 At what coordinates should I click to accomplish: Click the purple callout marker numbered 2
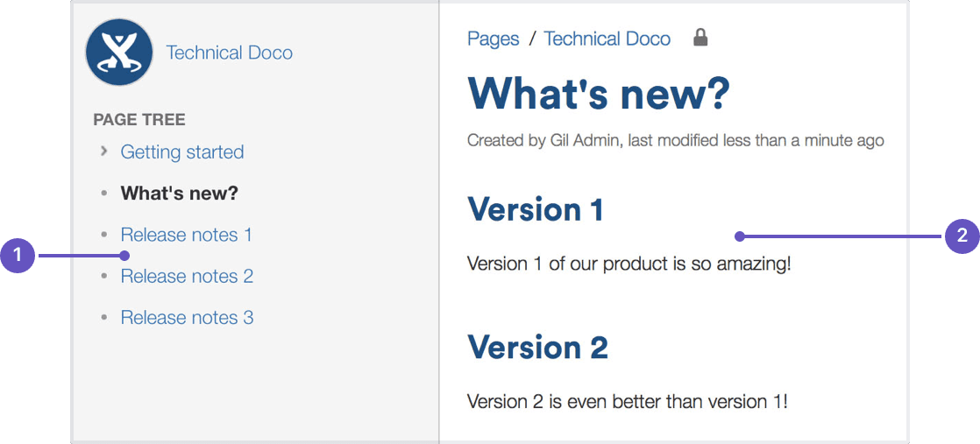(x=962, y=236)
